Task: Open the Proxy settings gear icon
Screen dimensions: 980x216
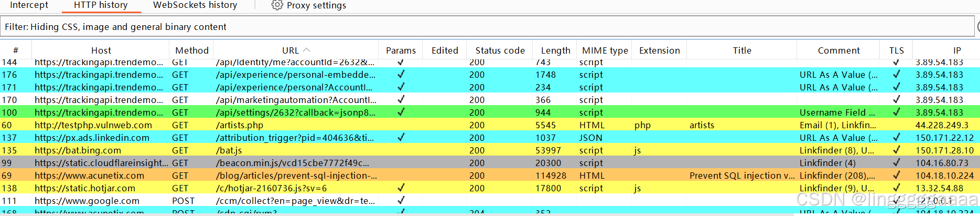Action: [x=277, y=5]
